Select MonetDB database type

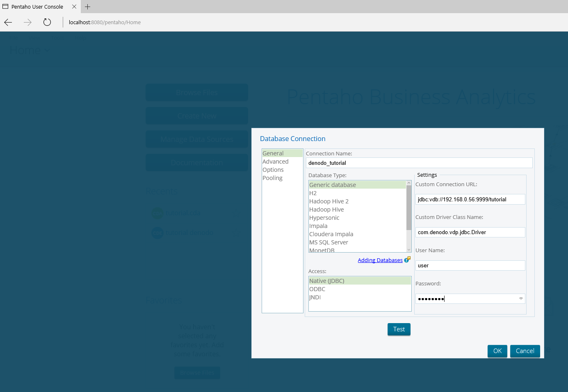(357, 250)
